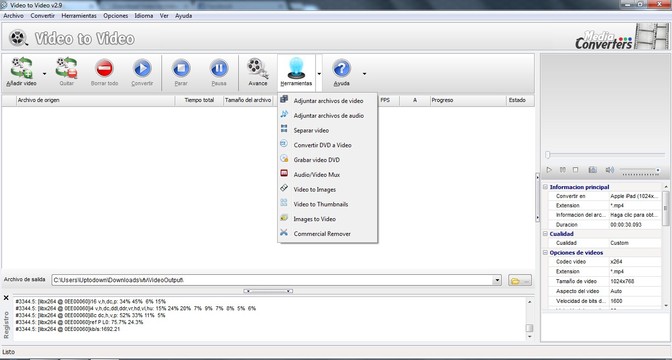Select Convertir DVD a Video menu entry
The image size is (672, 360).
(322, 145)
